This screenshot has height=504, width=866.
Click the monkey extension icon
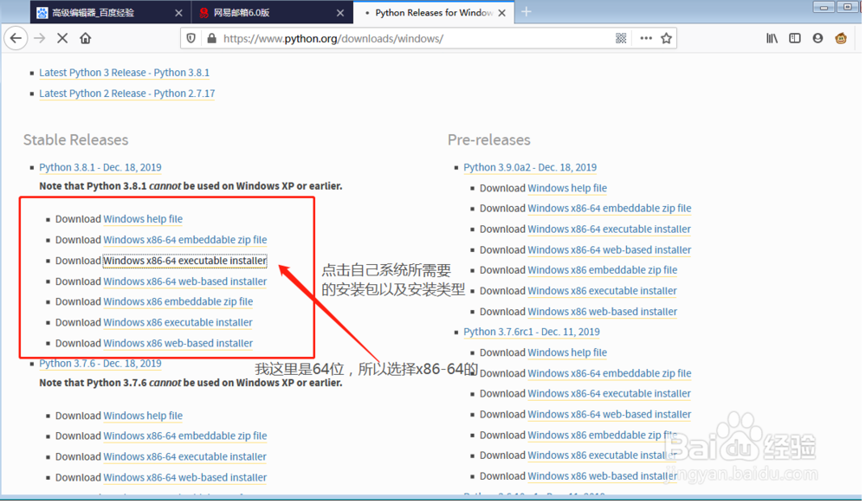[x=841, y=38]
